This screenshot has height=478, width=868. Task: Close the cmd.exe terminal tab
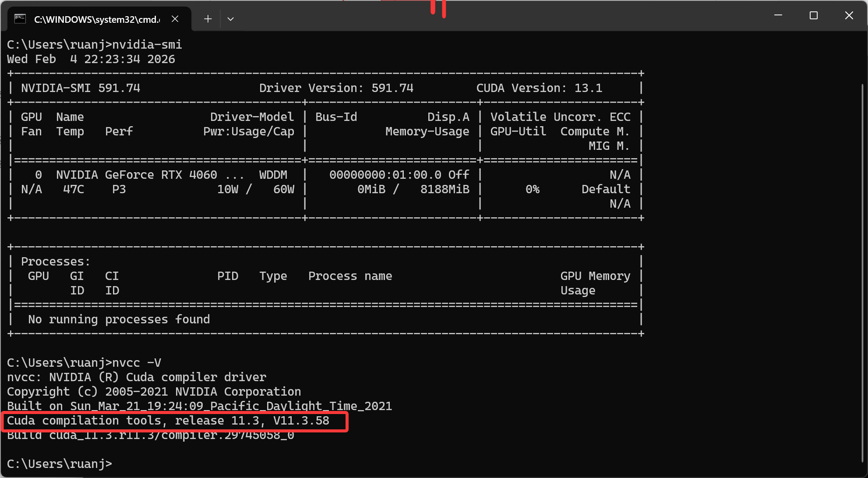click(175, 19)
